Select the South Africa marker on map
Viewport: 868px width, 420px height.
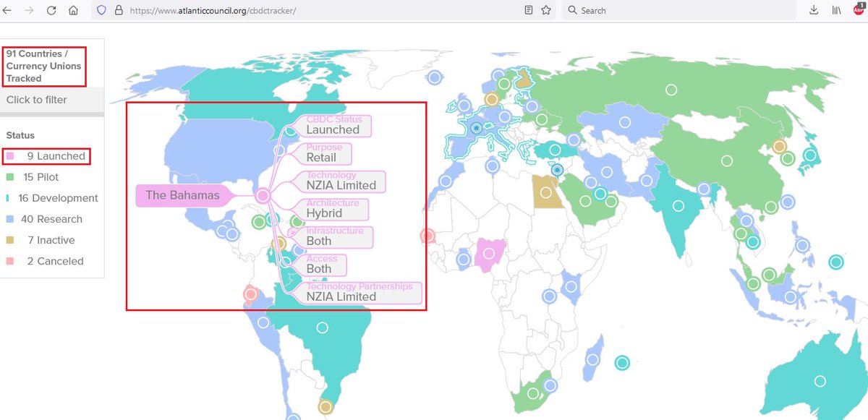click(x=533, y=394)
